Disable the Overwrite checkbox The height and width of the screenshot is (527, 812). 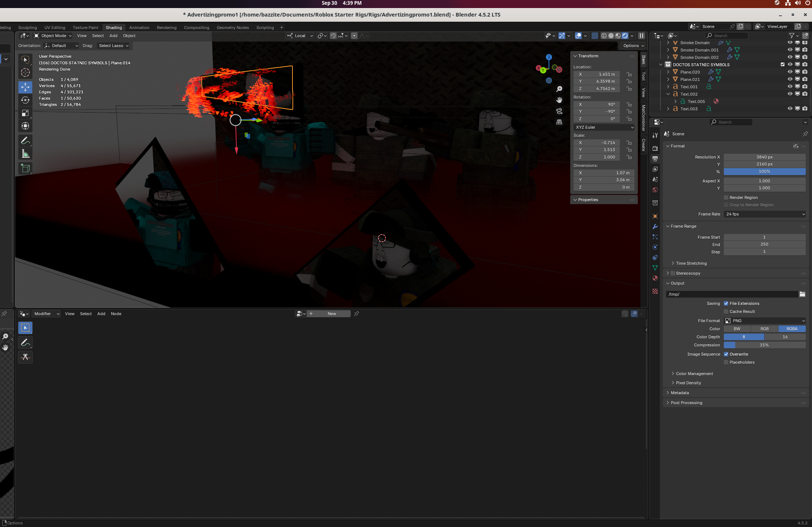point(726,354)
